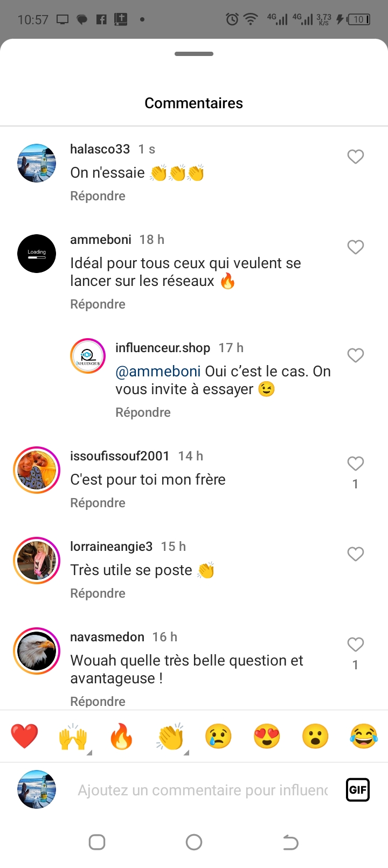Screen dimensions: 388x868
Task: Insert the red heart emoji reaction
Action: [x=24, y=737]
